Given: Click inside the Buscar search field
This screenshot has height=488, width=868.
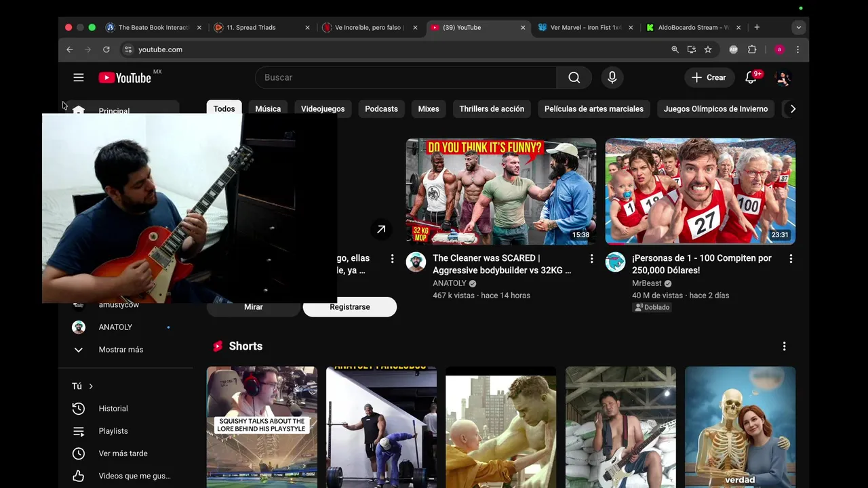Looking at the screenshot, I should [x=406, y=77].
